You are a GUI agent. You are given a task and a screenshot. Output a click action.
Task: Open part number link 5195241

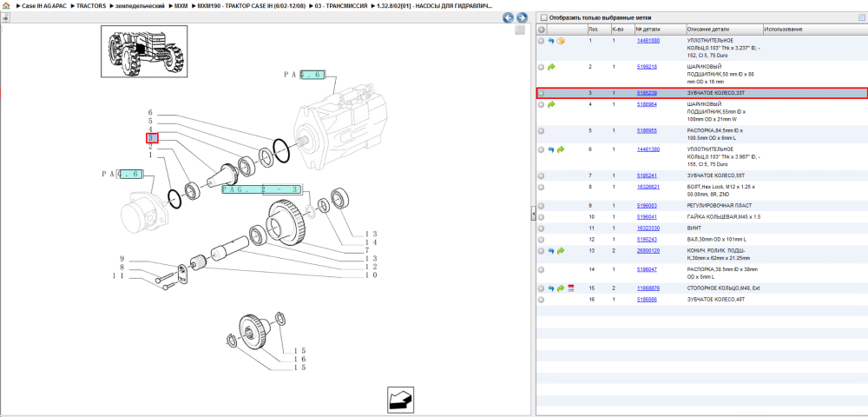(648, 175)
